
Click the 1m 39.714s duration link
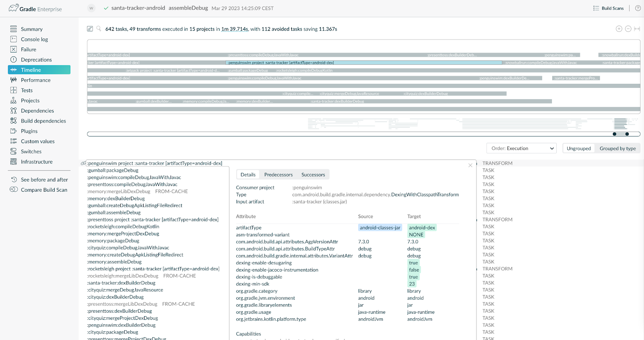pos(235,29)
